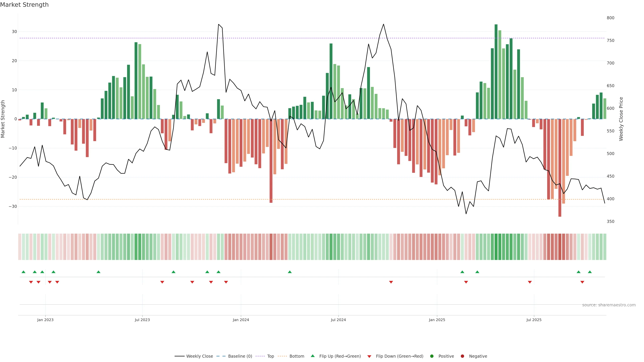Click the last green flip-up triangle marker
Screen dimensions: 644x362
pos(590,272)
